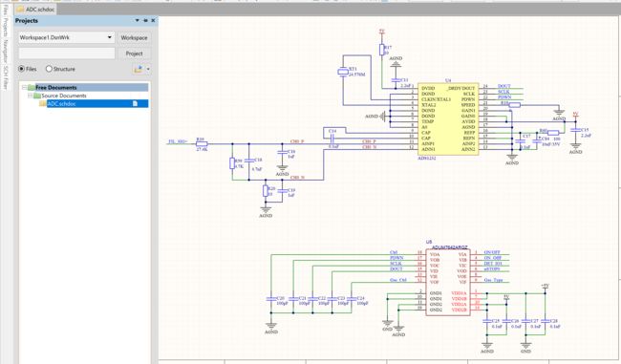Close the Projects panel
The width and height of the screenshot is (621, 364).
click(x=153, y=20)
